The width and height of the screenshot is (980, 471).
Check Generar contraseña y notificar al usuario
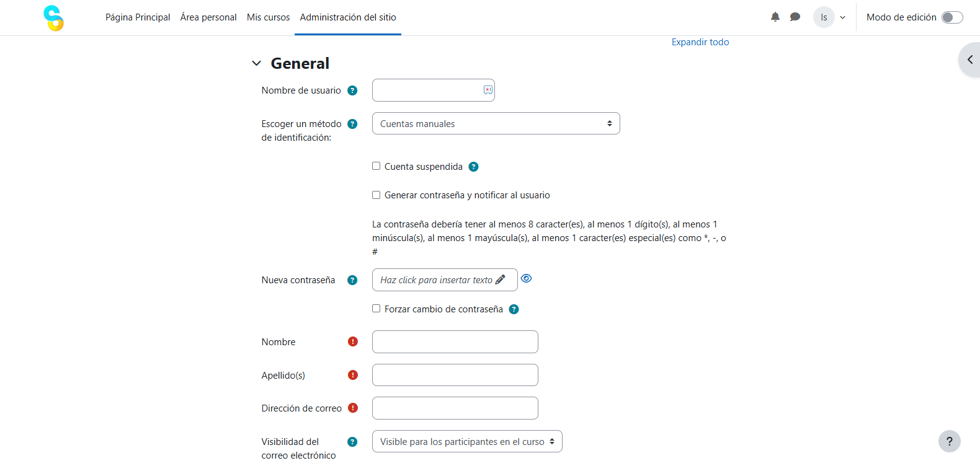click(x=376, y=195)
